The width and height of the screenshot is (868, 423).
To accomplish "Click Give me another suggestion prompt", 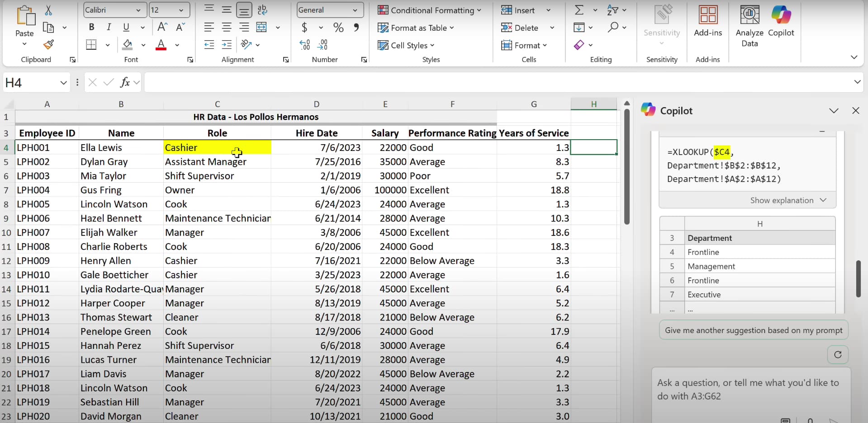I will coord(754,330).
